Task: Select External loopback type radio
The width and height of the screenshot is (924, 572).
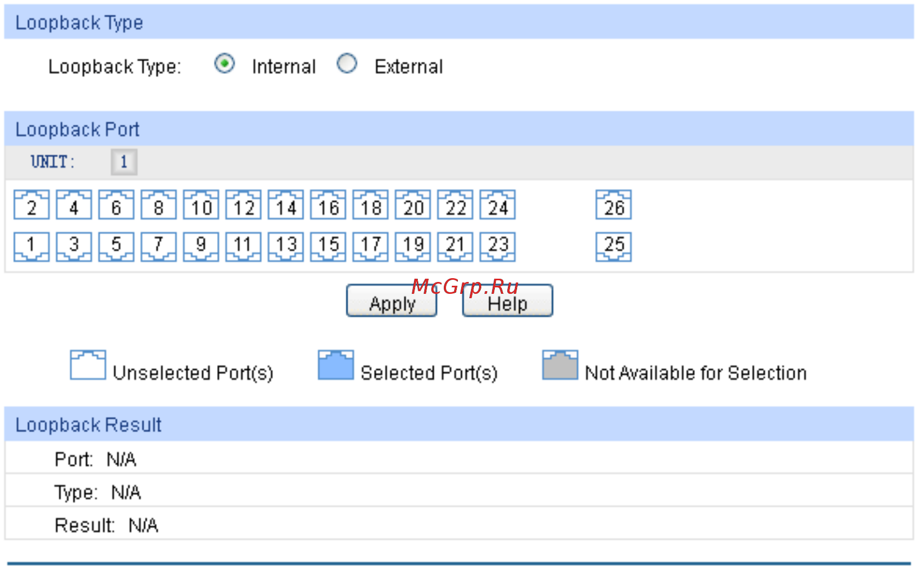Action: tap(347, 64)
